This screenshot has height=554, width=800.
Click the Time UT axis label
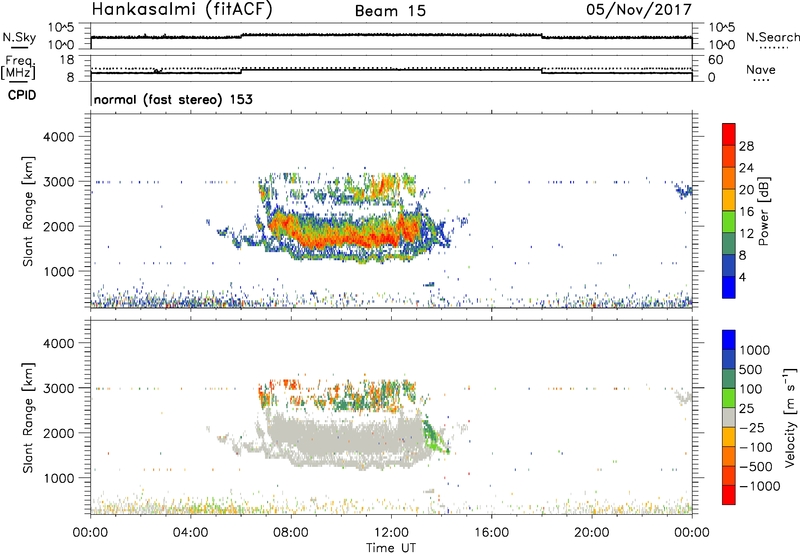pyautogui.click(x=391, y=548)
